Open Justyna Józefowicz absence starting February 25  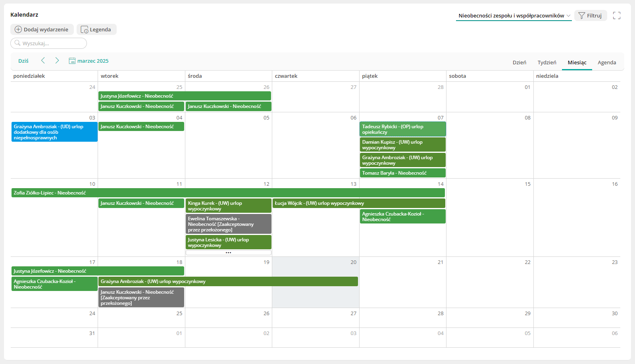(185, 96)
